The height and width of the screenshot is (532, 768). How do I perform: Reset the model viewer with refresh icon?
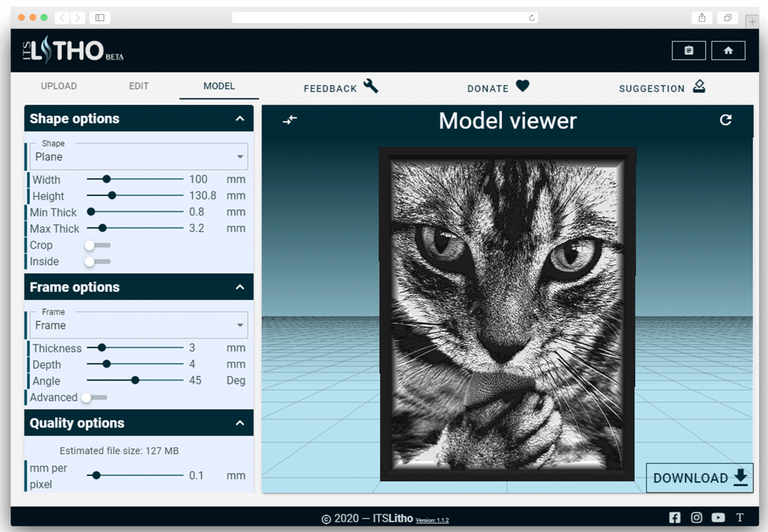tap(725, 120)
